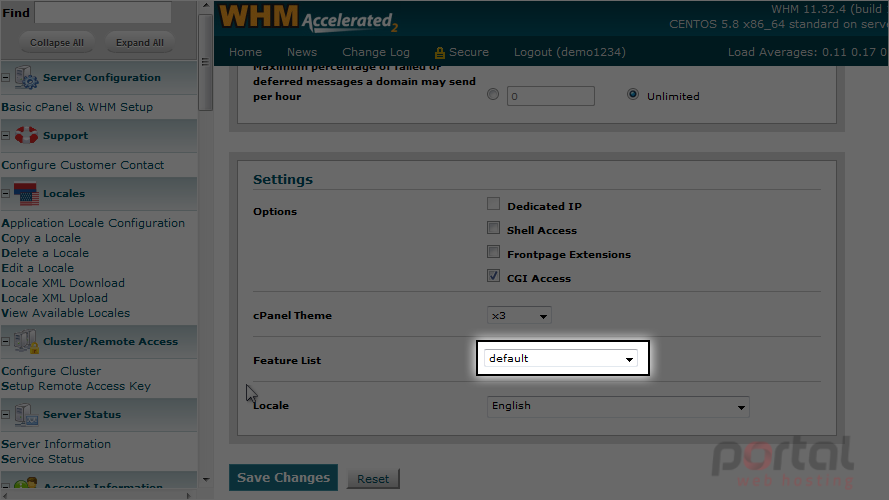The image size is (889, 500).
Task: Enable the Frontpage Extensions checkbox
Action: click(x=493, y=252)
